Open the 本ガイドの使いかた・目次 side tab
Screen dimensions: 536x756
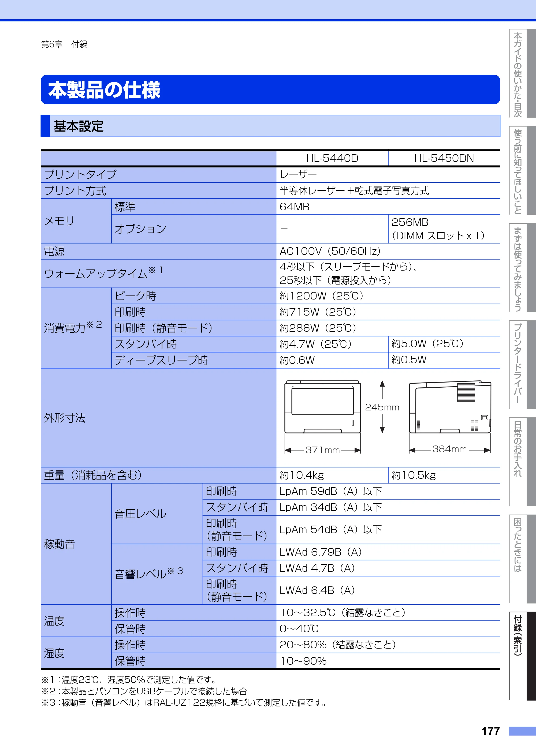[x=522, y=73]
